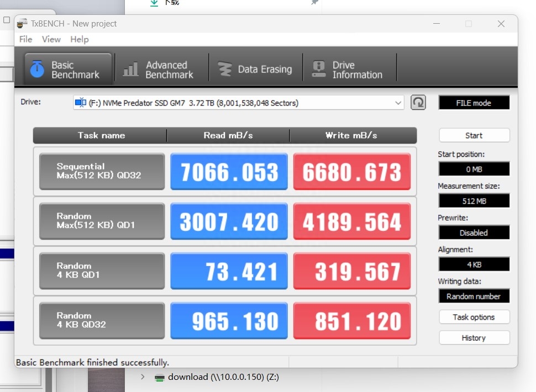Open benchmark History
The height and width of the screenshot is (392, 536).
(x=474, y=338)
